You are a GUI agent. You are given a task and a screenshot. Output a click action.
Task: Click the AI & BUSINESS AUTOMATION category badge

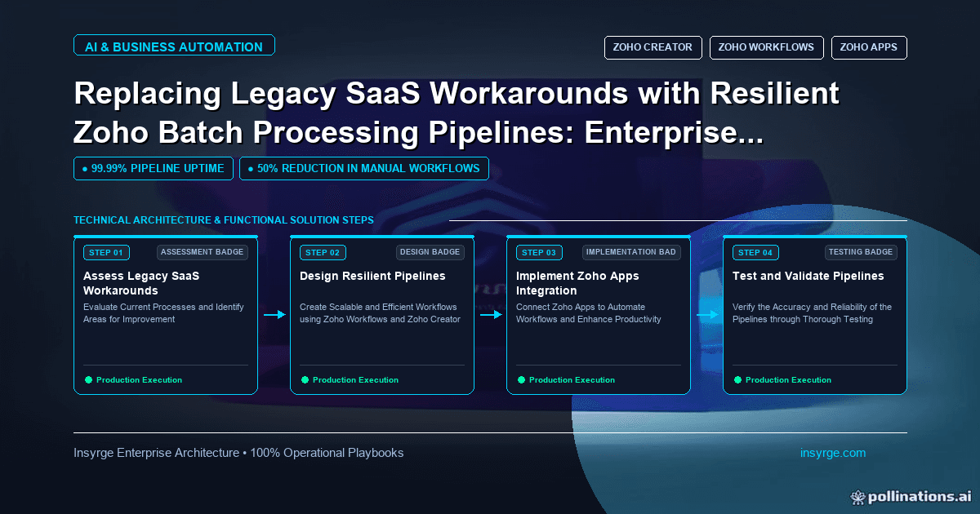[x=174, y=46]
